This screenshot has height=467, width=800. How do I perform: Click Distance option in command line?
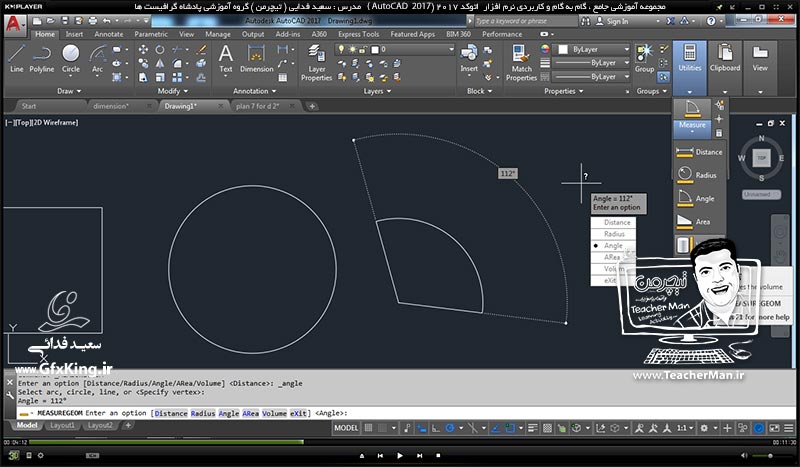coord(170,413)
